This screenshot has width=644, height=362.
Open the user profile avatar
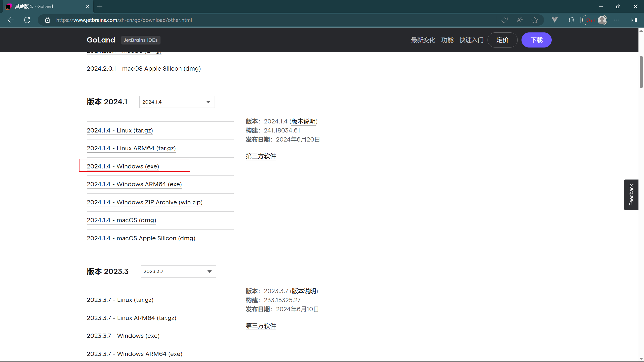[x=602, y=20]
